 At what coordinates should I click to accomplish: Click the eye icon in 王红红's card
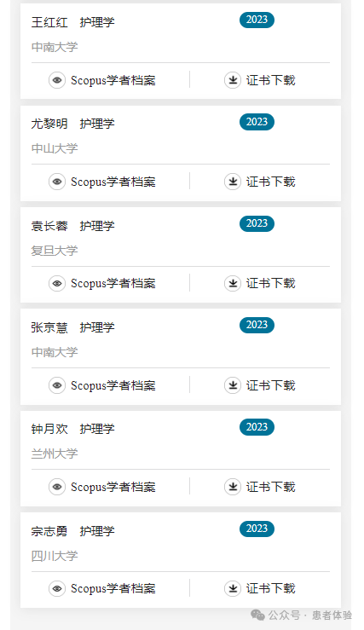click(x=57, y=80)
